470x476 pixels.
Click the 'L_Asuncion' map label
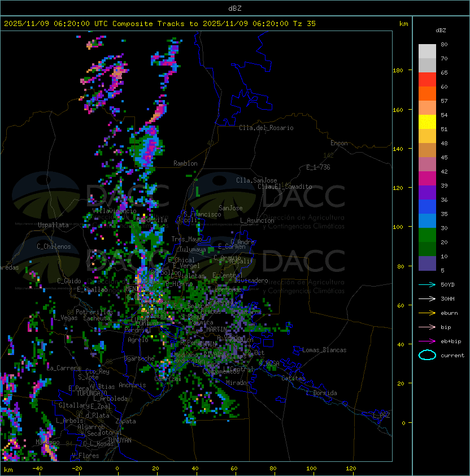click(257, 220)
